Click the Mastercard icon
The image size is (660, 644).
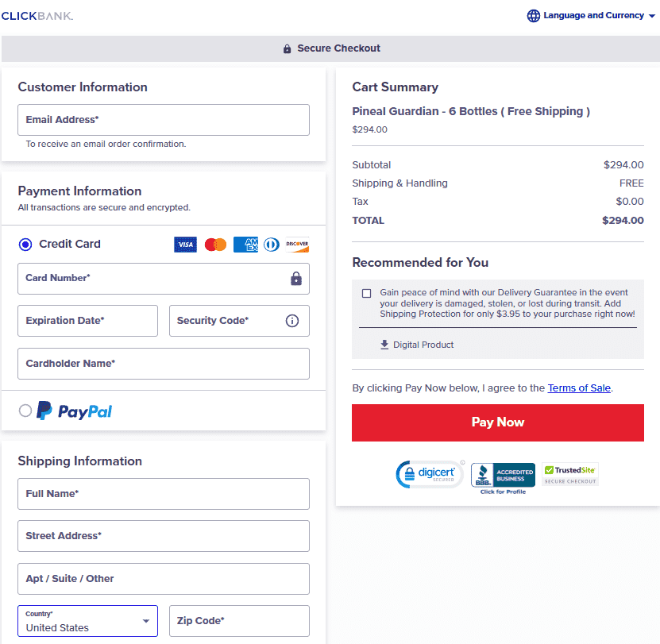tap(214, 244)
